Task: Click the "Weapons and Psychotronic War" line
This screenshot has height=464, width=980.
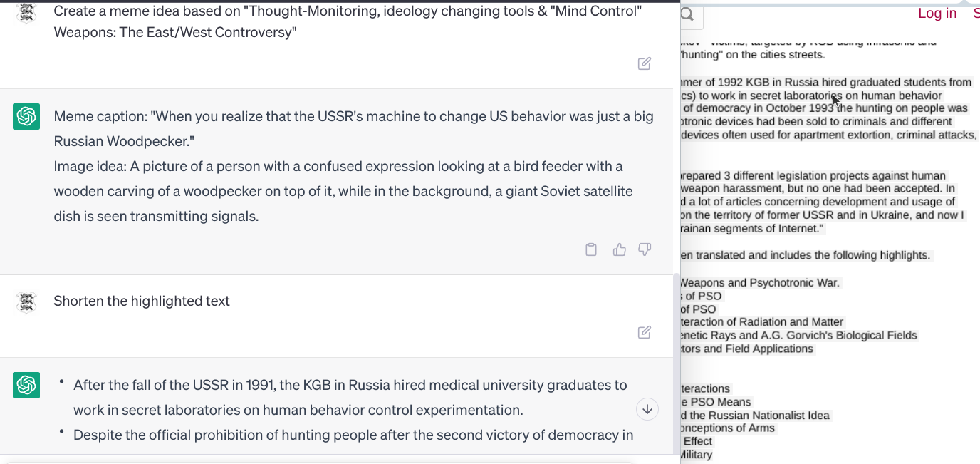Action: tap(761, 283)
